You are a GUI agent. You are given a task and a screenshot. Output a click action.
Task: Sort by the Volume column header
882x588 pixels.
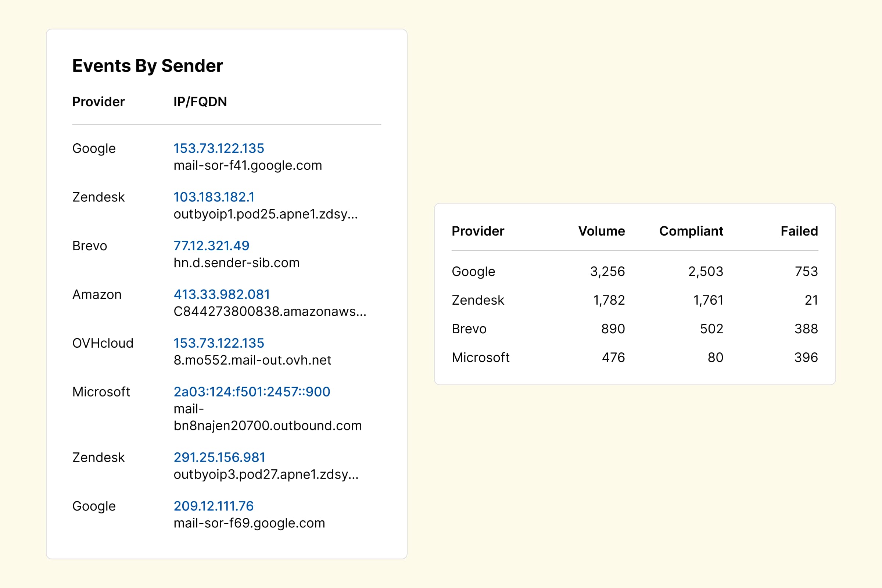pos(601,232)
